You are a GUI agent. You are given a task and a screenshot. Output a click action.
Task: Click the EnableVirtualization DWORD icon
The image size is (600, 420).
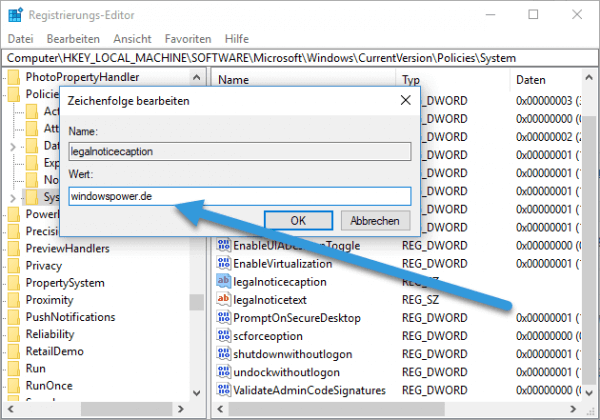click(223, 264)
